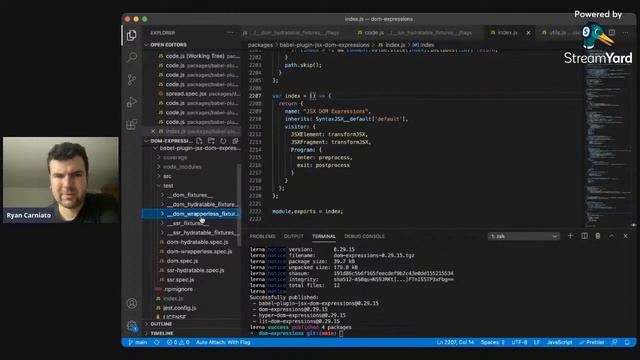The image size is (640, 360).
Task: Click the New Folder icon in DOM-EXPRESSIONS header
Action: point(211,141)
